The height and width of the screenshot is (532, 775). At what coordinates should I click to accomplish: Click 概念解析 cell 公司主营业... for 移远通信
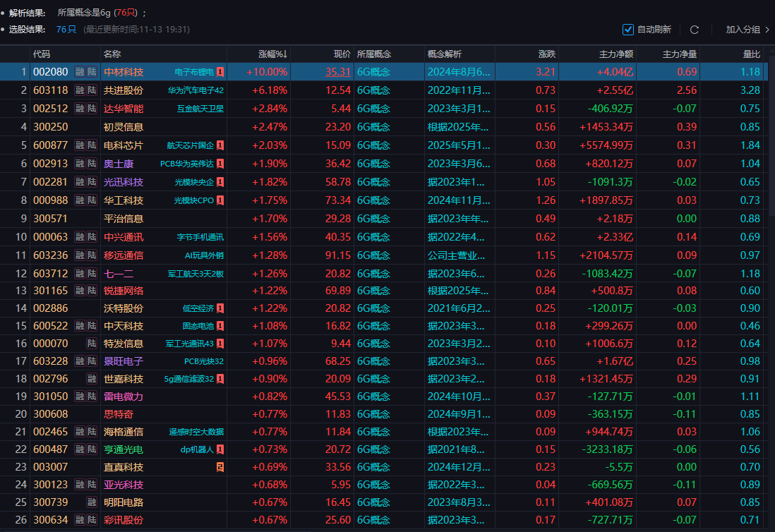456,255
